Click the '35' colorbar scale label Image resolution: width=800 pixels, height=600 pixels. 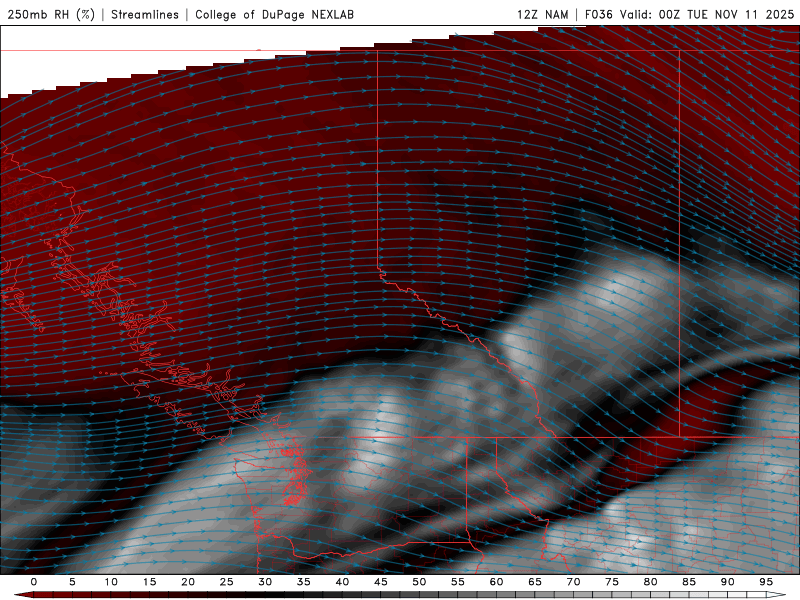303,582
